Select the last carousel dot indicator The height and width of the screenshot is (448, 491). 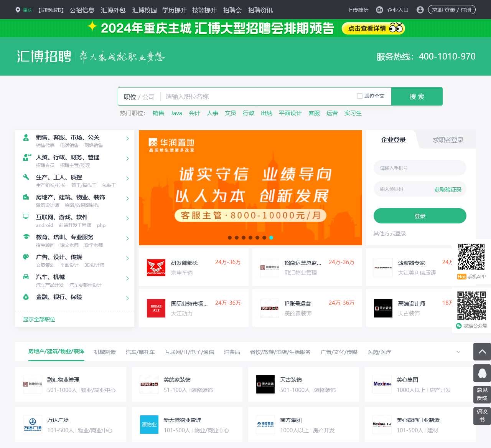[x=271, y=238]
